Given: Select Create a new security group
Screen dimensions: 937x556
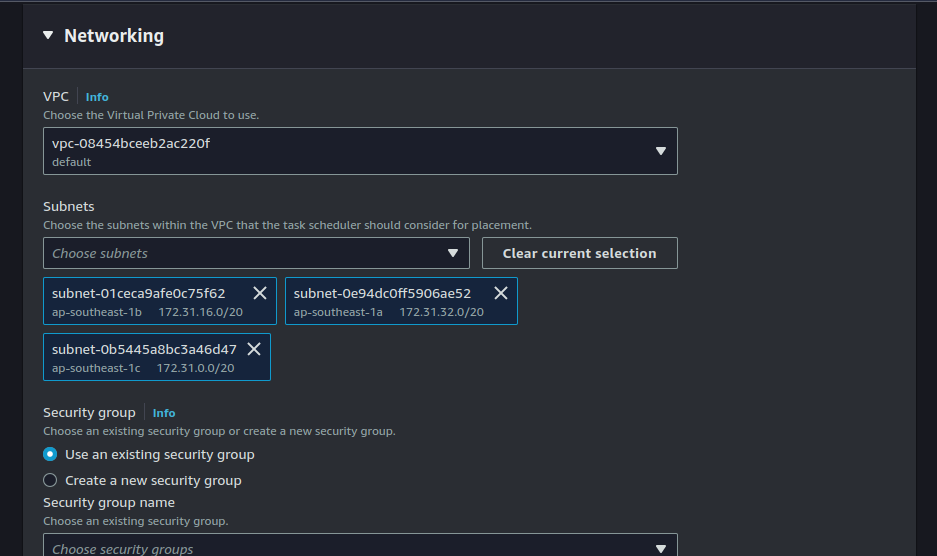Looking at the screenshot, I should [50, 480].
